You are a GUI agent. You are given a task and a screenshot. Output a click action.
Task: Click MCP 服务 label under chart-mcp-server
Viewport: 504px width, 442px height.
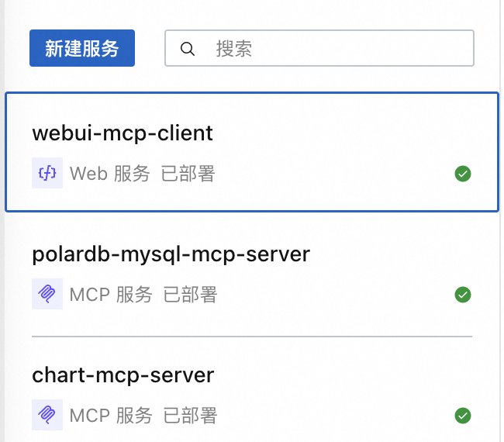click(x=111, y=416)
